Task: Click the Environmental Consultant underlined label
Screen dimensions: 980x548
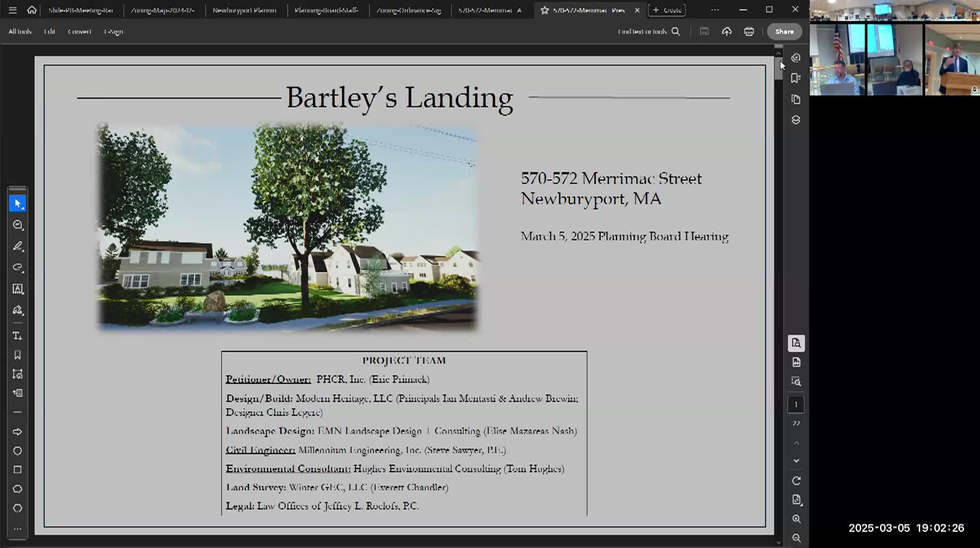Action: pyautogui.click(x=288, y=469)
